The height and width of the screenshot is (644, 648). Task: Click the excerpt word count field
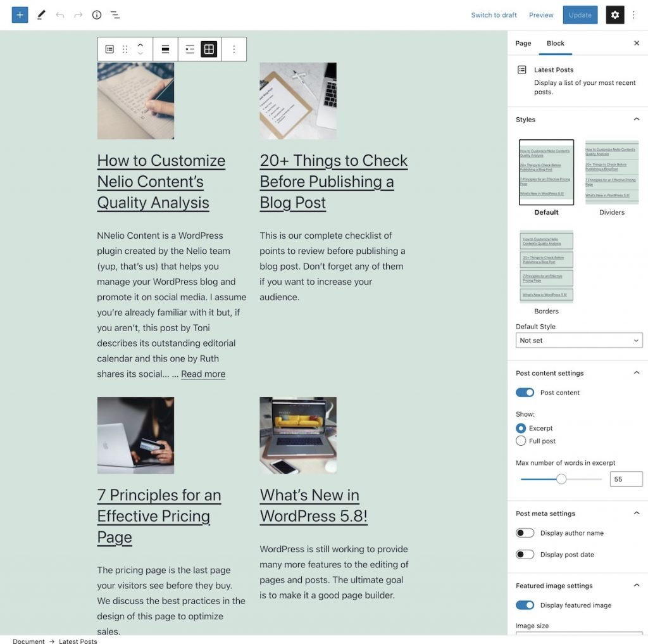tap(626, 479)
